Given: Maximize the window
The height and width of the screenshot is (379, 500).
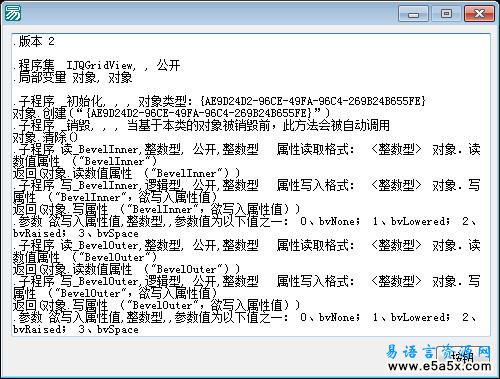Looking at the screenshot, I should 446,14.
